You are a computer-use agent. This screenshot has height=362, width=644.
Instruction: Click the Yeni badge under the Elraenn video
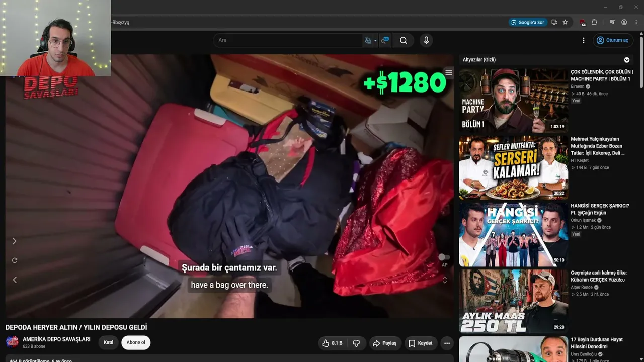coord(576,101)
